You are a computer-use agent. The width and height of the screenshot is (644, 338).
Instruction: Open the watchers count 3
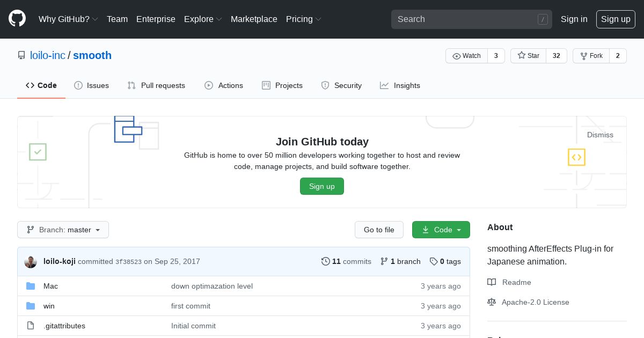click(496, 56)
